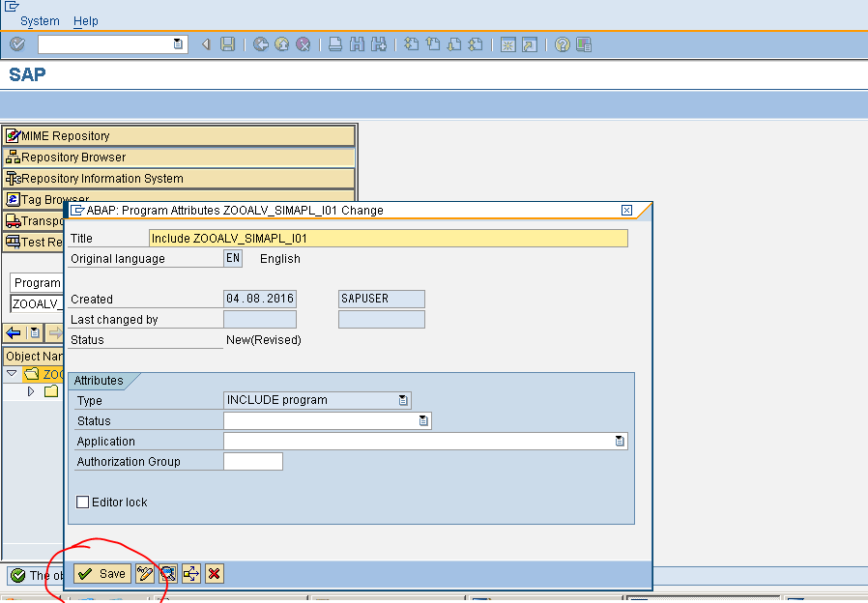The width and height of the screenshot is (868, 603).
Task: Click the Title field in Program Attributes
Action: pos(388,239)
